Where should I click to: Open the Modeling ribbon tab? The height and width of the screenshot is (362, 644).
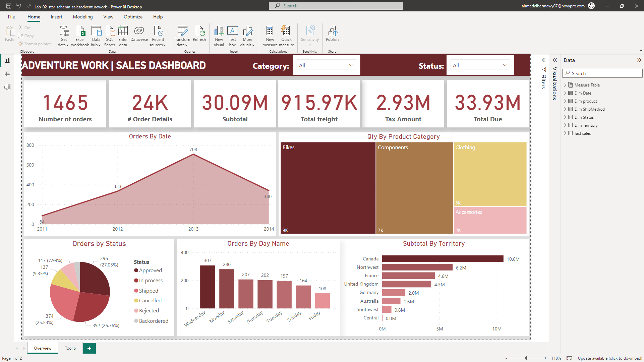coord(83,17)
